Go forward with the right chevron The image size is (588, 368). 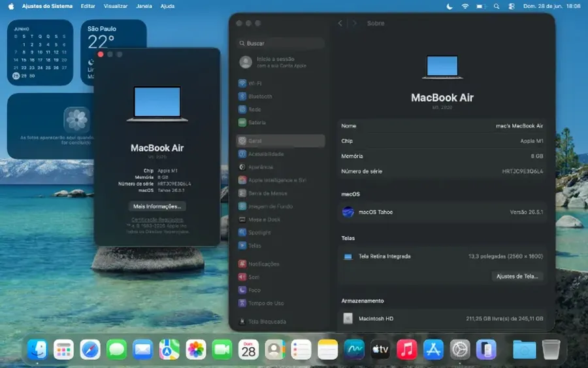click(354, 24)
